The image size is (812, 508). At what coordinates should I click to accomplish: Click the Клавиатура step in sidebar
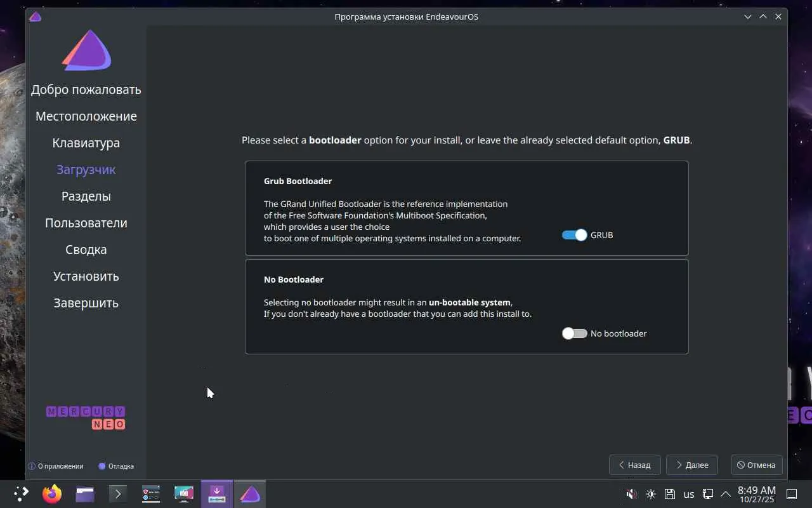coord(86,143)
